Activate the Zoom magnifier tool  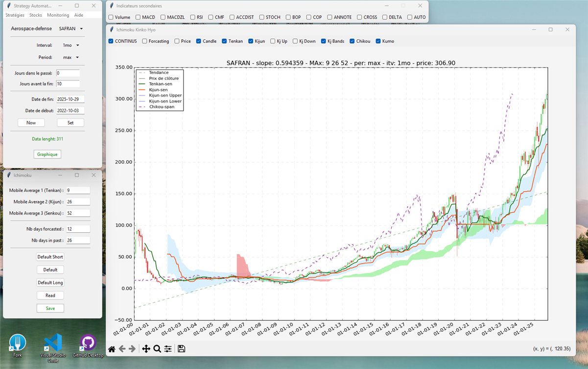click(x=157, y=349)
